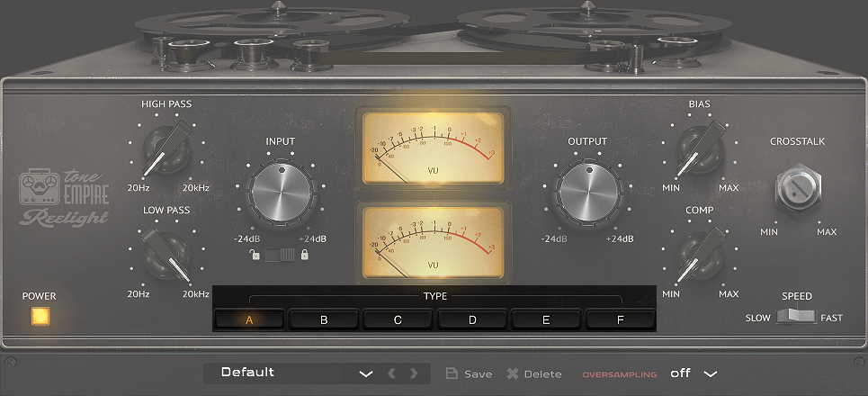Click the Low Pass filter knob
This screenshot has width=868, height=396.
click(x=166, y=254)
